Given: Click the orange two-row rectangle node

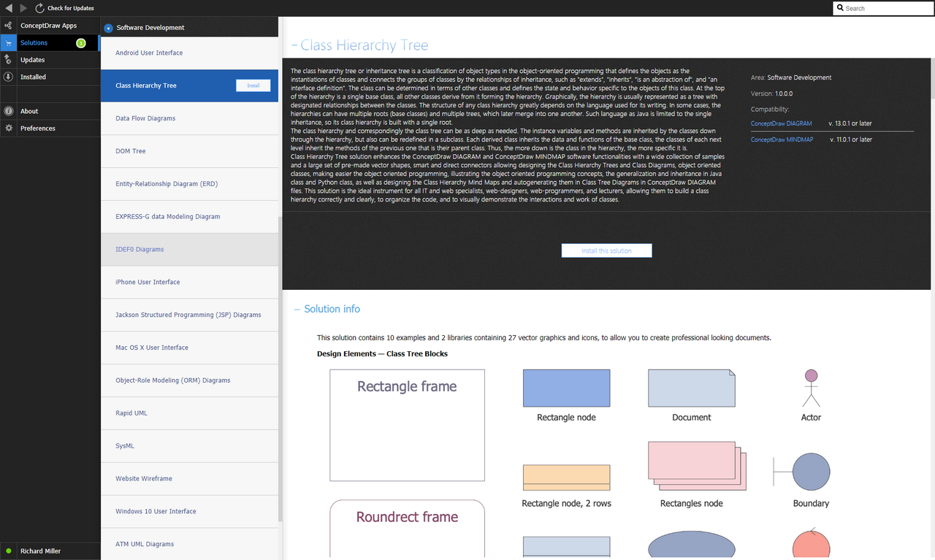Looking at the screenshot, I should pyautogui.click(x=566, y=477).
